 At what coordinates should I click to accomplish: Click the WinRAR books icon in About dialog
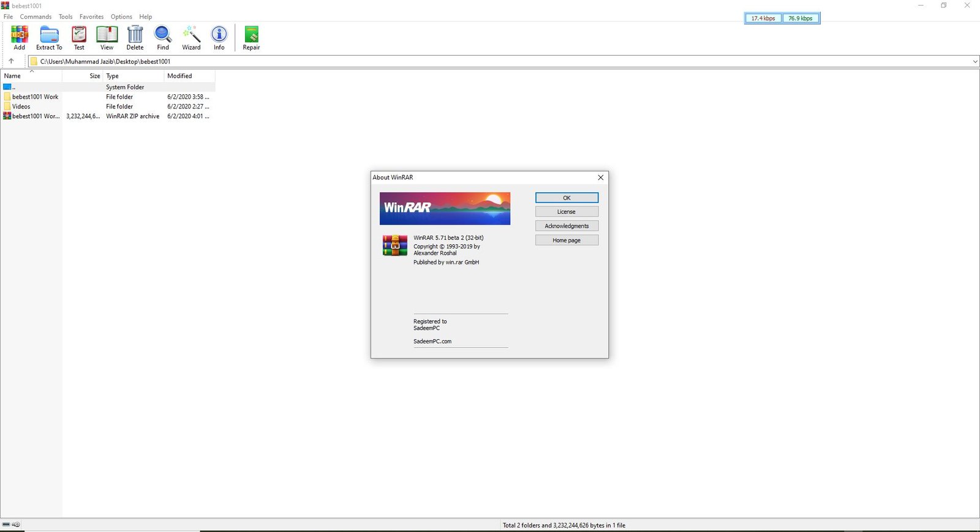[395, 245]
